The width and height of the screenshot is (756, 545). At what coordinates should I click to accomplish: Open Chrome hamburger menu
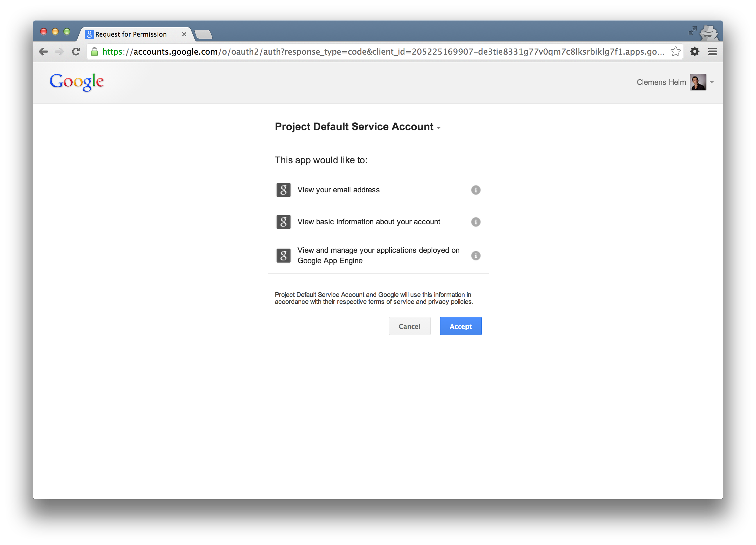click(712, 52)
